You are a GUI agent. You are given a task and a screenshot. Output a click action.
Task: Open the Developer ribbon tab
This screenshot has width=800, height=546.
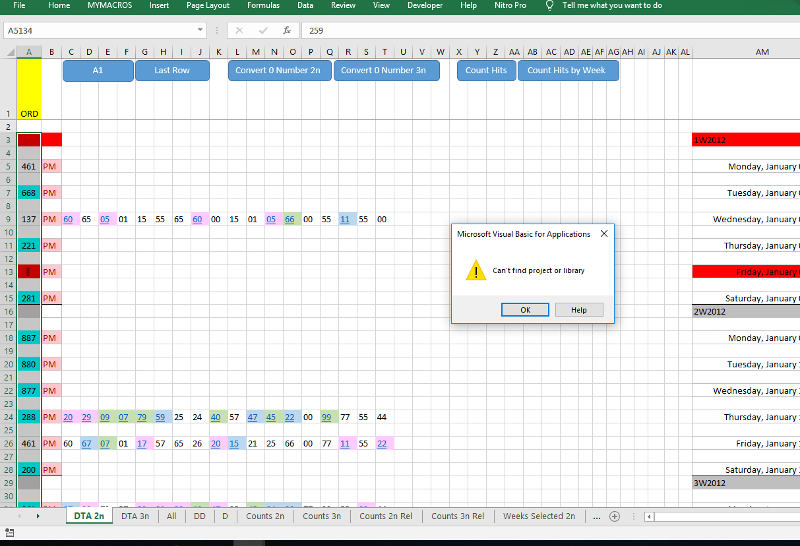(425, 5)
